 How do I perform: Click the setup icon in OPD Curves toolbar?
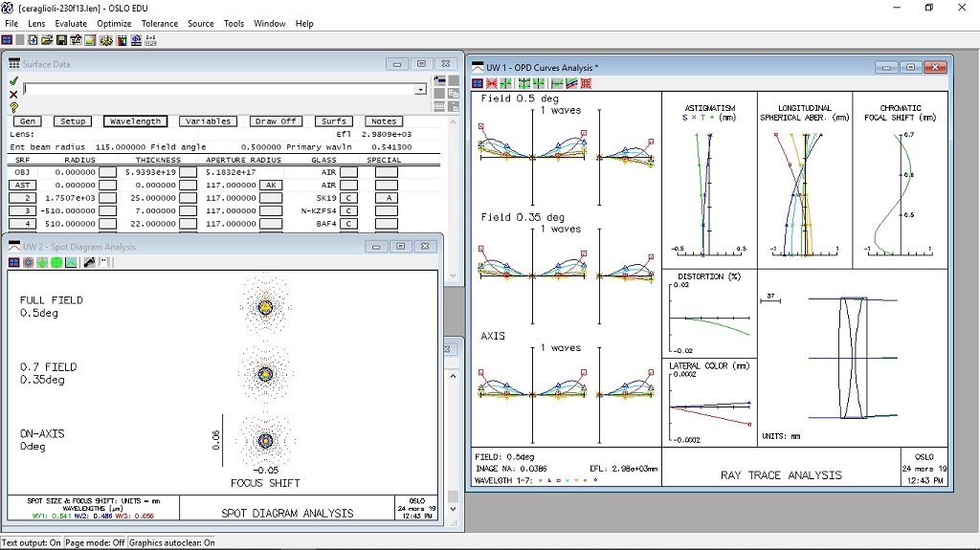tap(478, 83)
